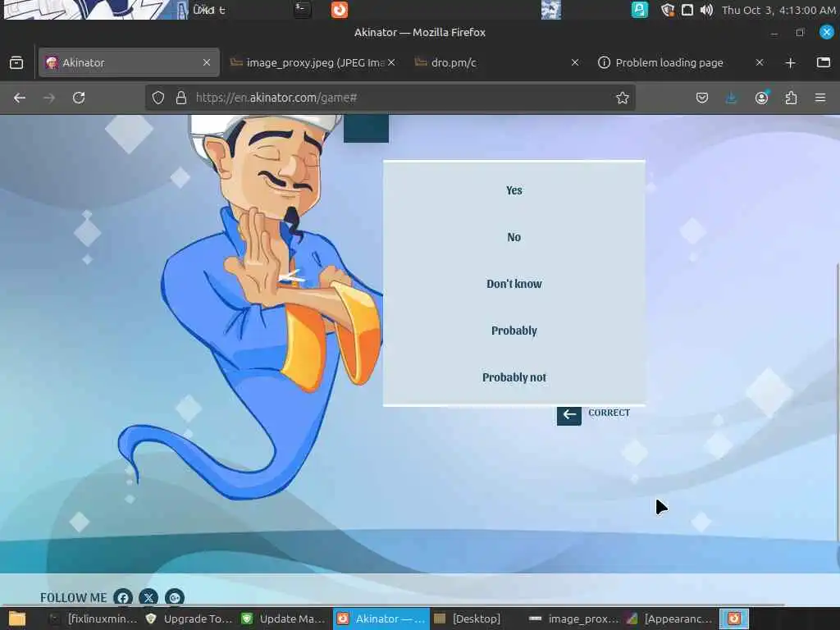Click the Firefox launcher in top panel

[x=339, y=10]
